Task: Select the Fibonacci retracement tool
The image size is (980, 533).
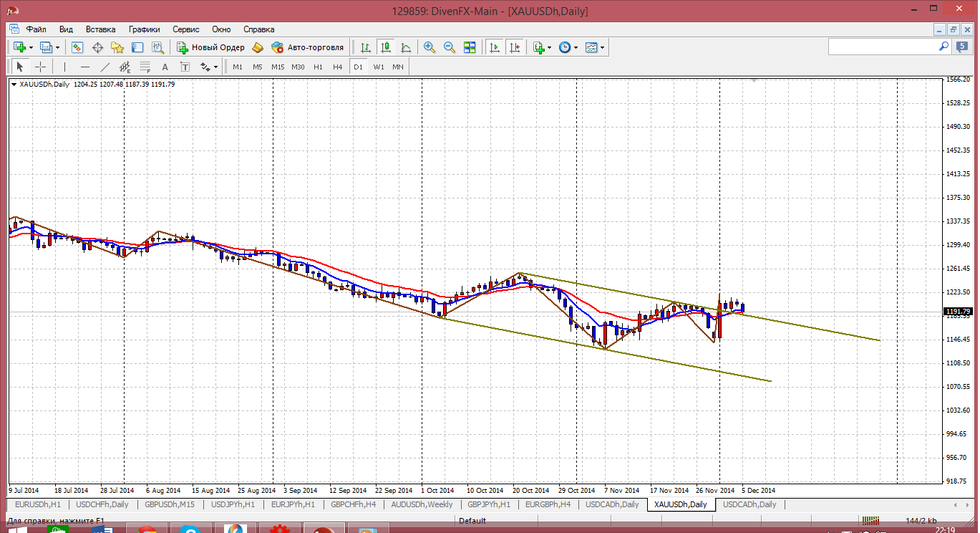Action: [x=145, y=67]
